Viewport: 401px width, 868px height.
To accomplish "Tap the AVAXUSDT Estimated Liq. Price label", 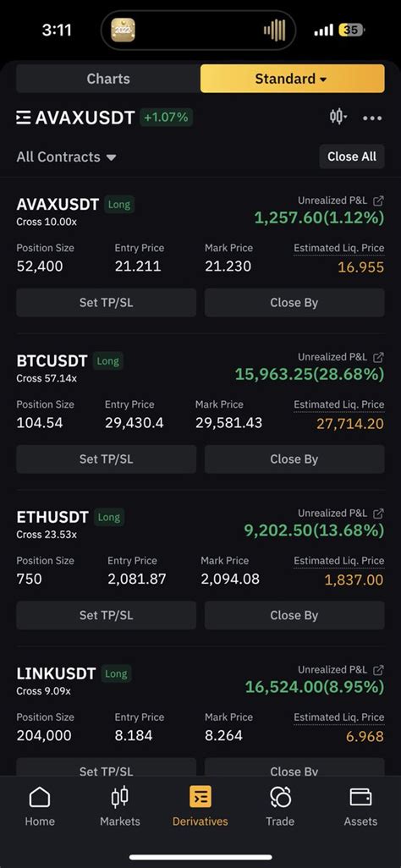I will coord(339,248).
